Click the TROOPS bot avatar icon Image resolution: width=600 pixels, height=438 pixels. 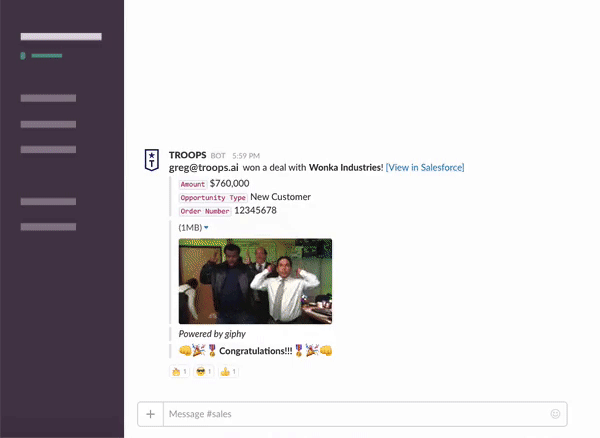pos(152,160)
